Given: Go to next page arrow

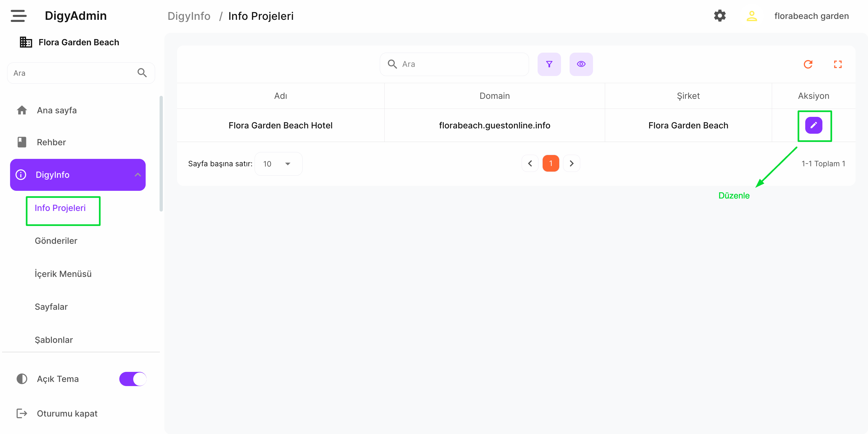Looking at the screenshot, I should pos(571,164).
